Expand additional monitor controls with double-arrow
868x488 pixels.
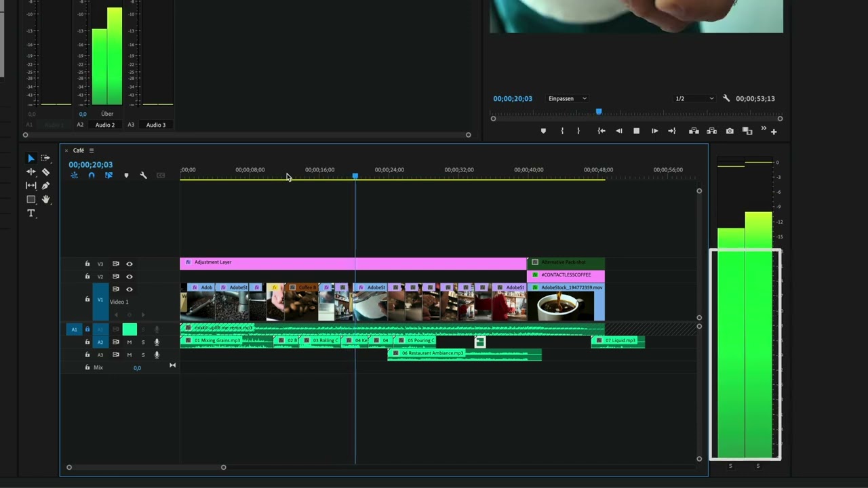pyautogui.click(x=763, y=129)
